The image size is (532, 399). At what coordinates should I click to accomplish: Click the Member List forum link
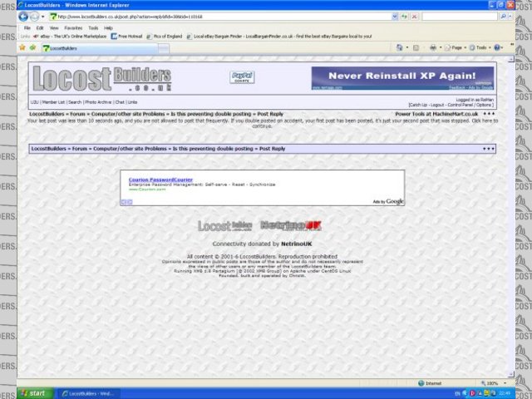tap(53, 102)
